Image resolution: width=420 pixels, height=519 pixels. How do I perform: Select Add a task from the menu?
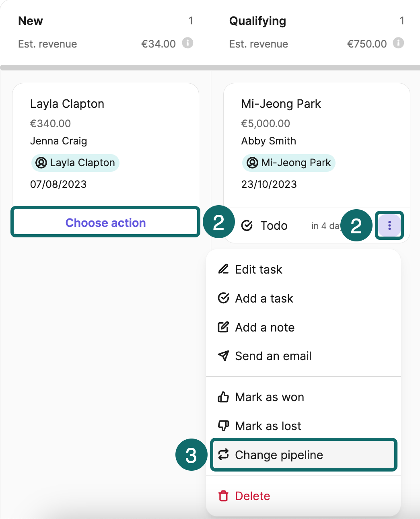click(303, 298)
